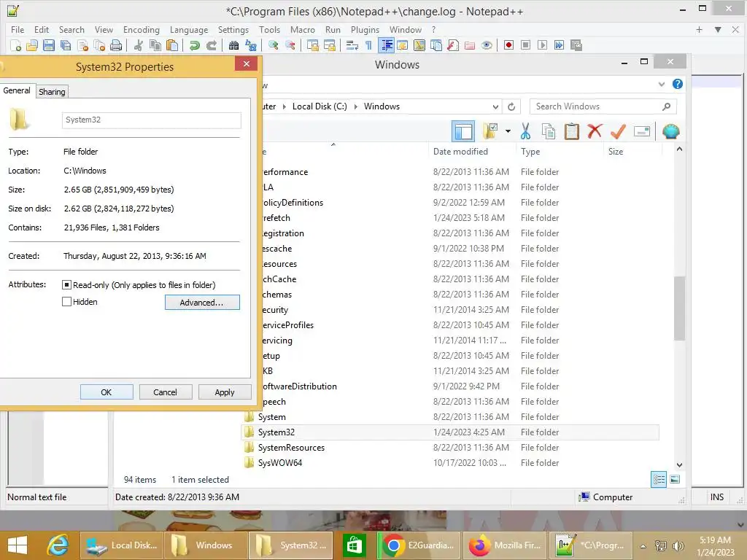Click the Monitoring eye icon

(x=487, y=45)
